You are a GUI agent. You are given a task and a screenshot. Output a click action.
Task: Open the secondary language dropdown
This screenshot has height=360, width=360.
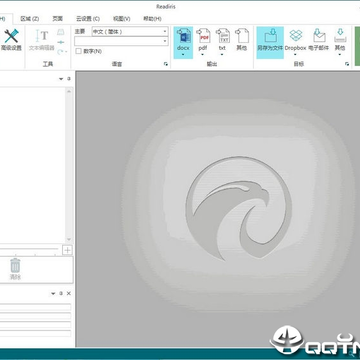point(121,41)
